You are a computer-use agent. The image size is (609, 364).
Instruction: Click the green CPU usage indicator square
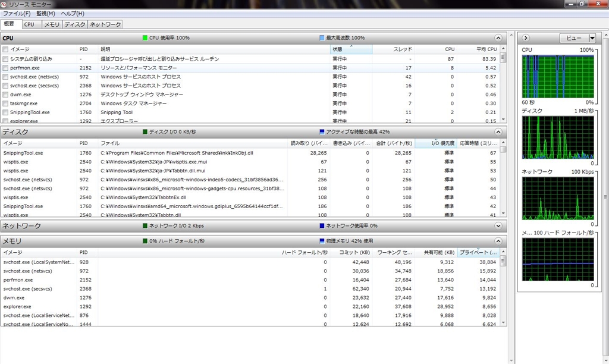pyautogui.click(x=145, y=38)
